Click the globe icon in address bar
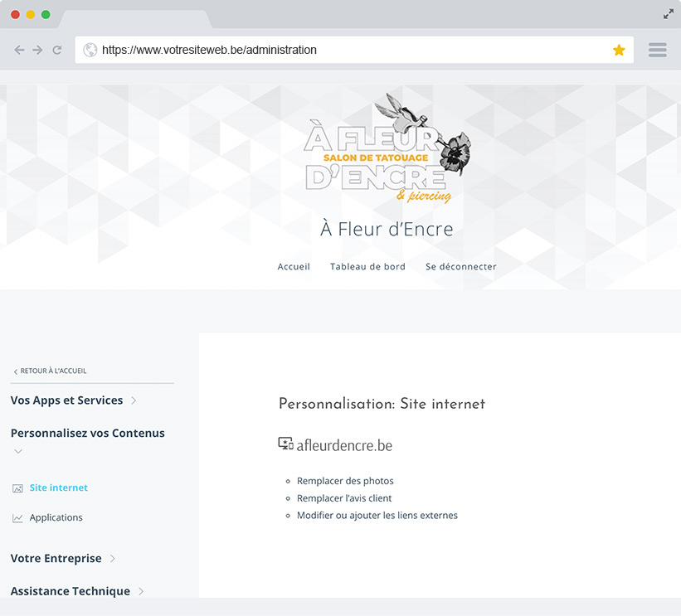681x616 pixels. (90, 50)
